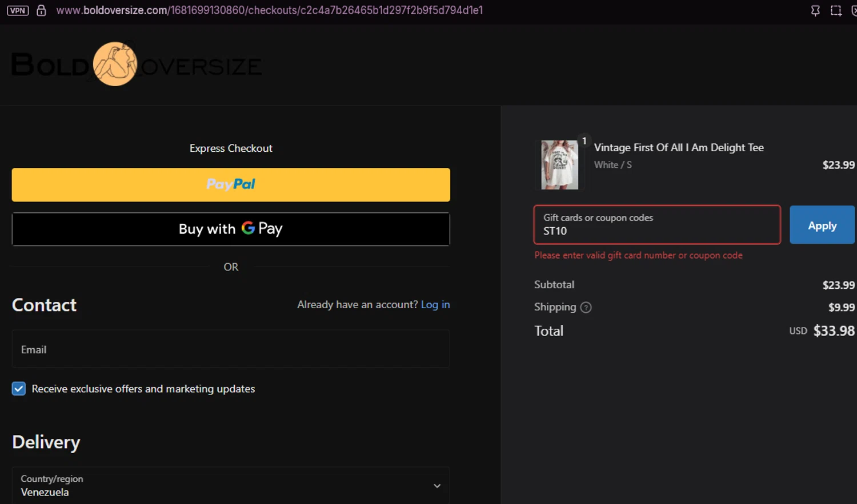Click the blue Apply coupon button
The width and height of the screenshot is (857, 504).
coord(822,225)
